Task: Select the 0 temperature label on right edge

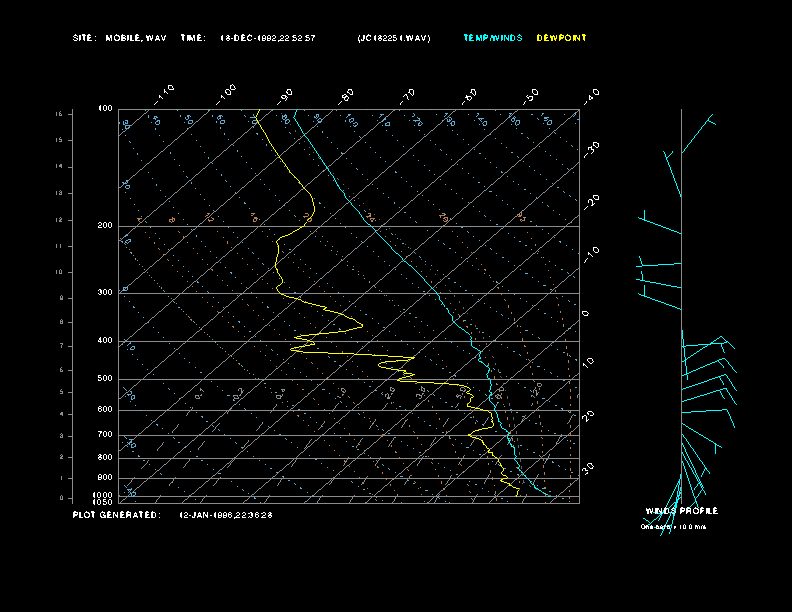Action: (586, 314)
